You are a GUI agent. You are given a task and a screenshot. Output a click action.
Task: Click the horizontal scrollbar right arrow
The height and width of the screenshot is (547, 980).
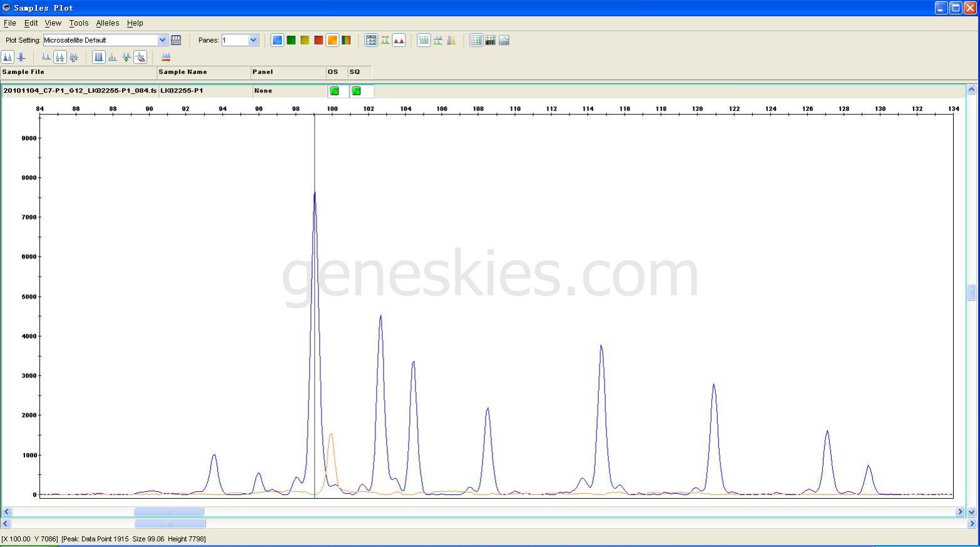coord(960,512)
